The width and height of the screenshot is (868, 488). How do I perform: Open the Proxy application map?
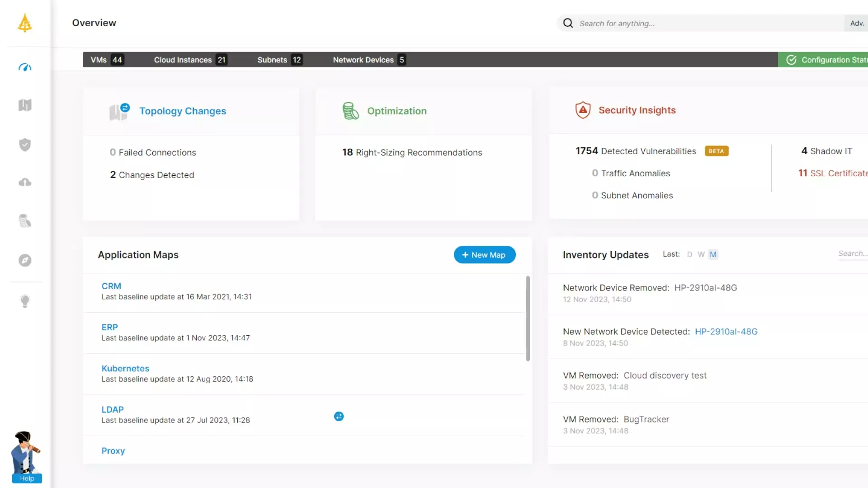click(113, 450)
